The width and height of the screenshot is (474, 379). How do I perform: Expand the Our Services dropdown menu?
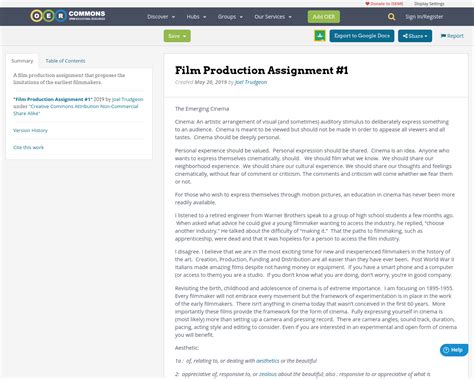(273, 17)
